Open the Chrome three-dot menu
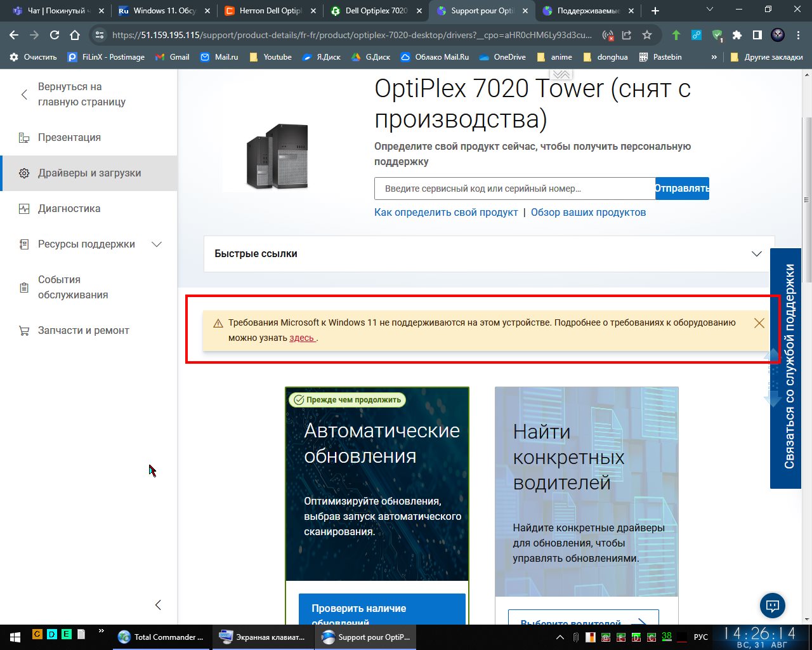Screen dimensions: 812x650 click(x=798, y=36)
